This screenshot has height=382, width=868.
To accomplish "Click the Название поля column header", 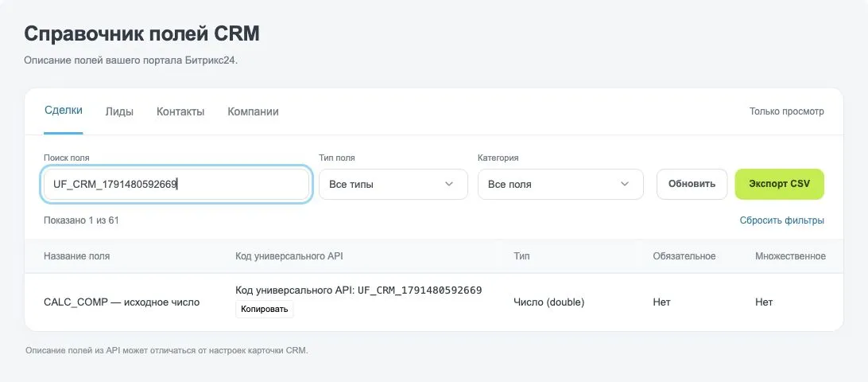I will pyautogui.click(x=76, y=256).
